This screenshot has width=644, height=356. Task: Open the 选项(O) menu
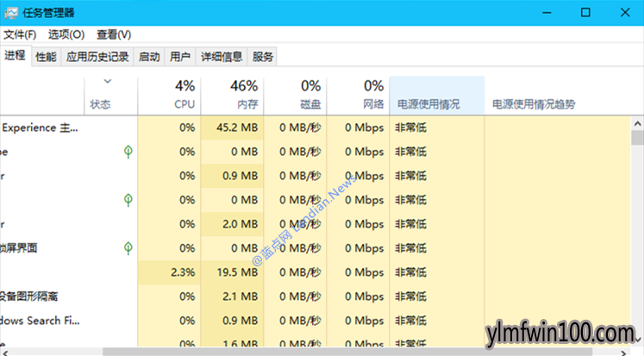point(66,34)
